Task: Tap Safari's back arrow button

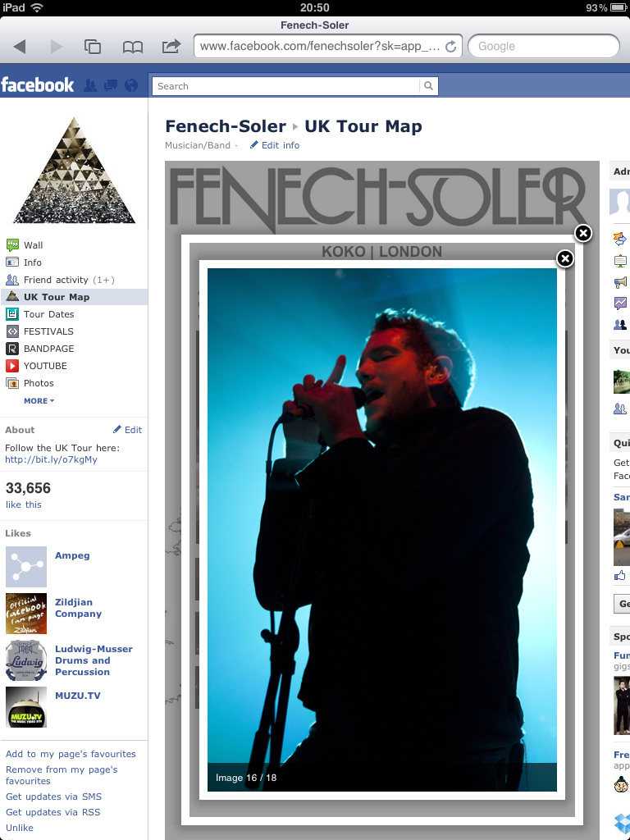Action: click(20, 47)
